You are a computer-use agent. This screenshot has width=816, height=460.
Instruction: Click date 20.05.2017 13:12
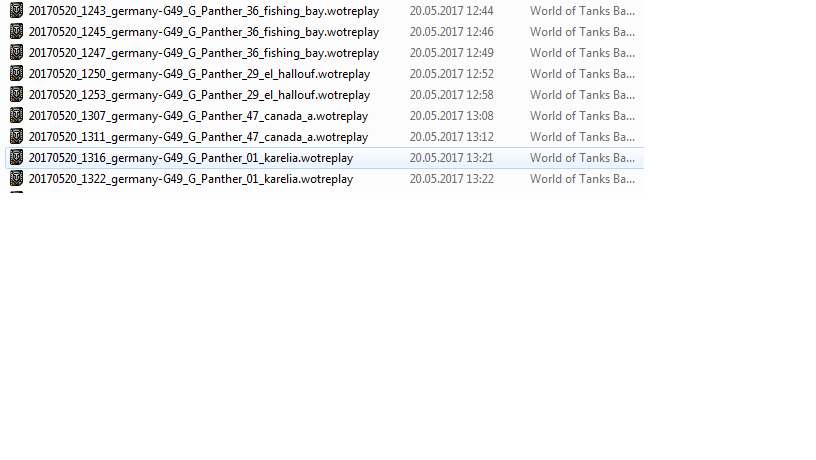[x=452, y=137]
